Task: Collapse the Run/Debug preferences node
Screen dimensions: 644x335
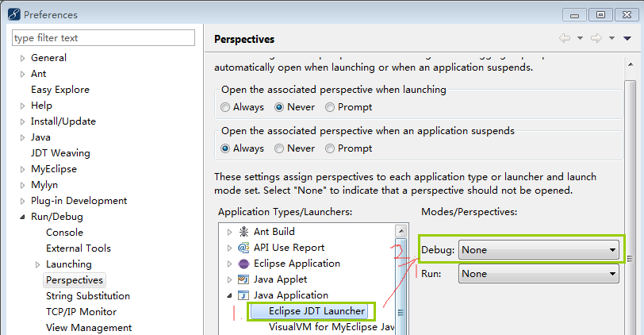Action: [x=22, y=217]
